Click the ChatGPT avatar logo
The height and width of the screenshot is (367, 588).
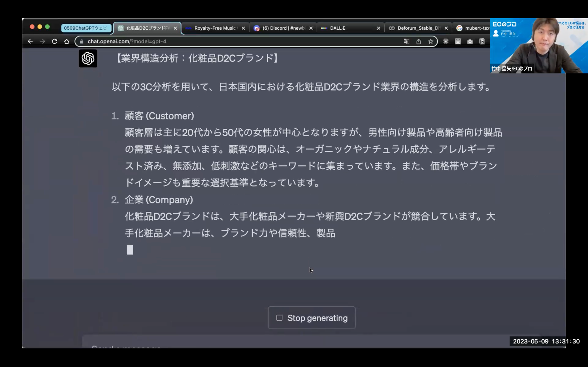pyautogui.click(x=88, y=59)
